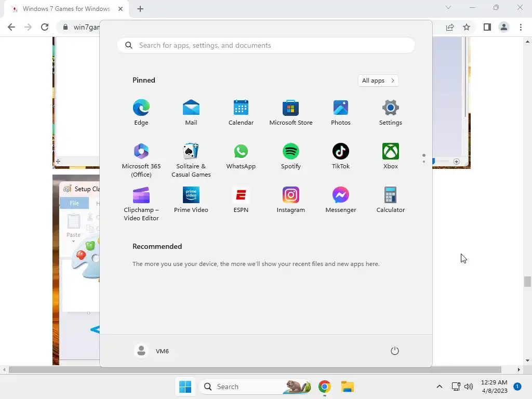Open the Edge app from pinned apps
Image resolution: width=532 pixels, height=399 pixels.
click(141, 113)
